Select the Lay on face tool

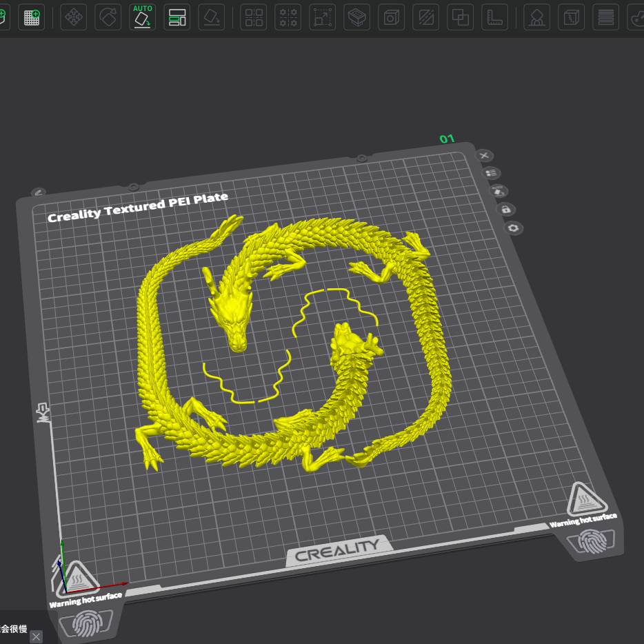point(212,17)
